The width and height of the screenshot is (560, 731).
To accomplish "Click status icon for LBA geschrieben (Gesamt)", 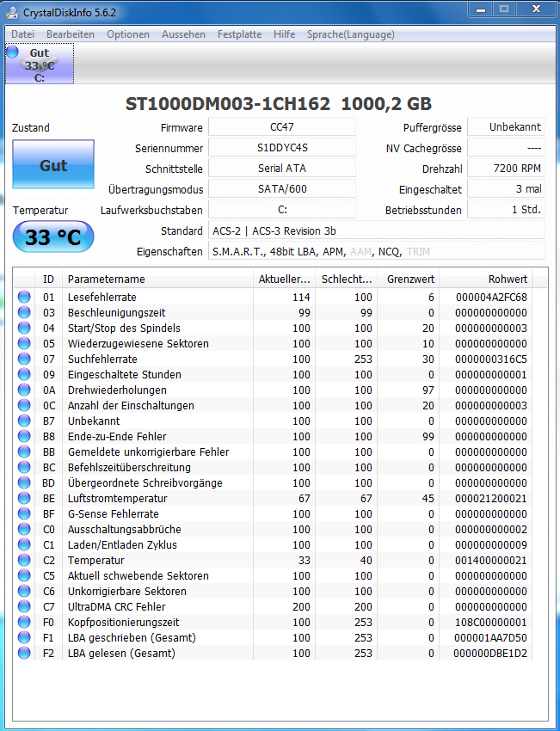I will pyautogui.click(x=24, y=637).
